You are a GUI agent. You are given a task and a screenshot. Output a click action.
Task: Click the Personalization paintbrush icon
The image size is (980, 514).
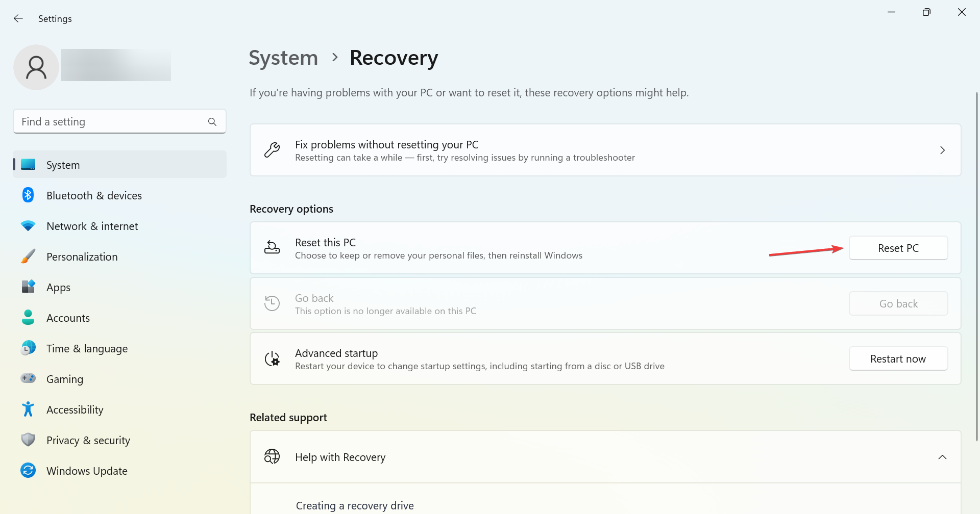pos(28,256)
